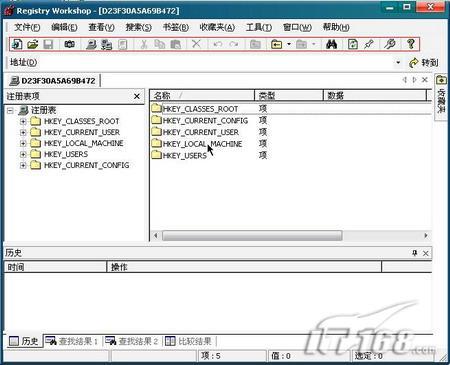Click the horizontal scrollbar left arrow
The image size is (450, 365).
[x=156, y=236]
